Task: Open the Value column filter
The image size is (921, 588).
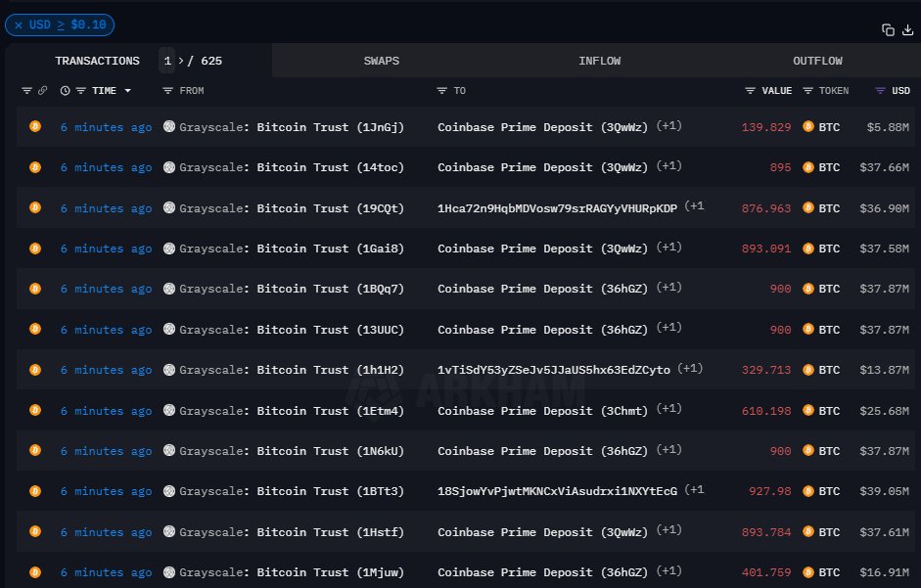Action: pos(750,90)
